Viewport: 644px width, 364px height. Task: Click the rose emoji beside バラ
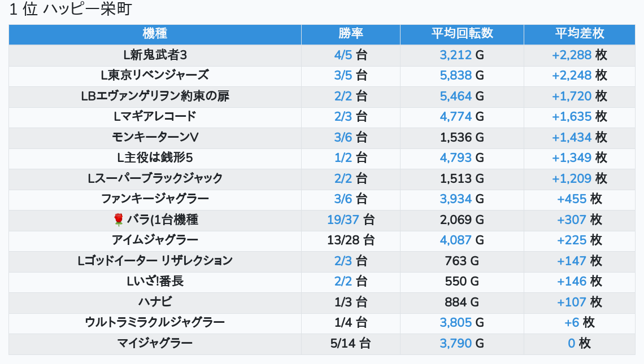118,220
